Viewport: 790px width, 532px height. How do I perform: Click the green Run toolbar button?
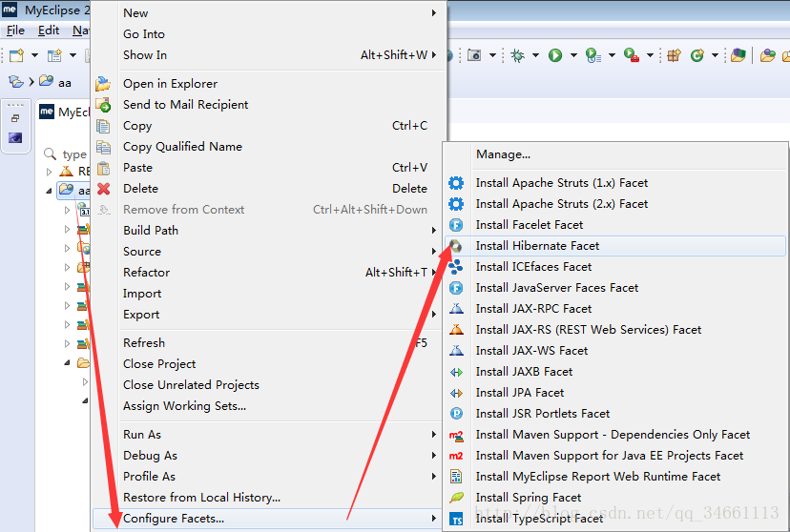tap(555, 55)
